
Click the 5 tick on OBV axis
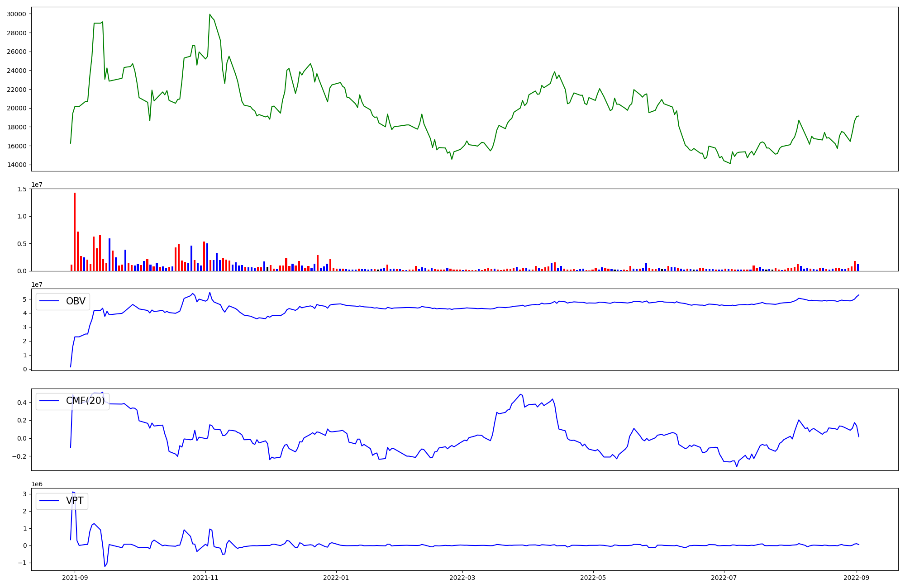(x=25, y=299)
